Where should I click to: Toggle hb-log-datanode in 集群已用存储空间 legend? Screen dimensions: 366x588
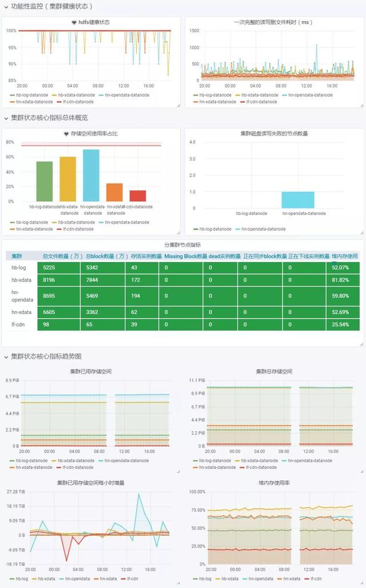click(x=31, y=461)
